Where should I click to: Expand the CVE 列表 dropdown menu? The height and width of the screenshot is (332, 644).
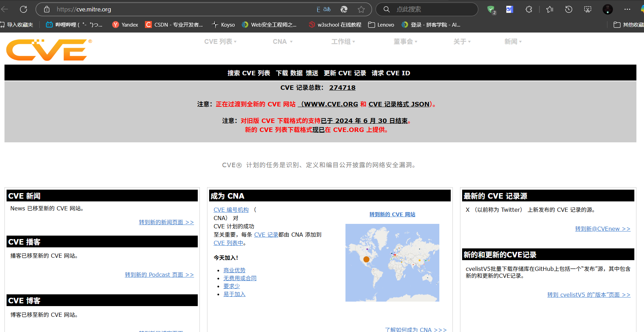point(220,41)
